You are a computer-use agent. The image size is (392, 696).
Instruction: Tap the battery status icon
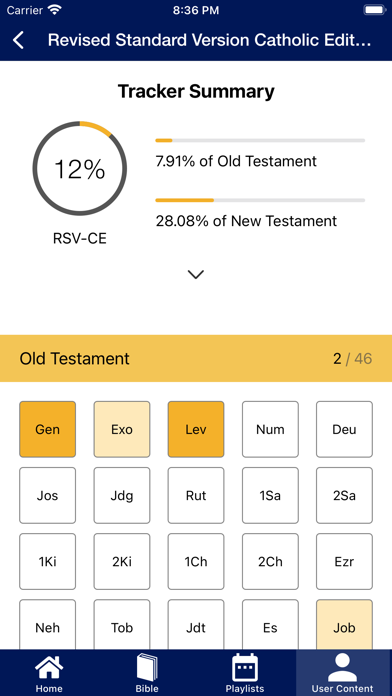tap(374, 10)
